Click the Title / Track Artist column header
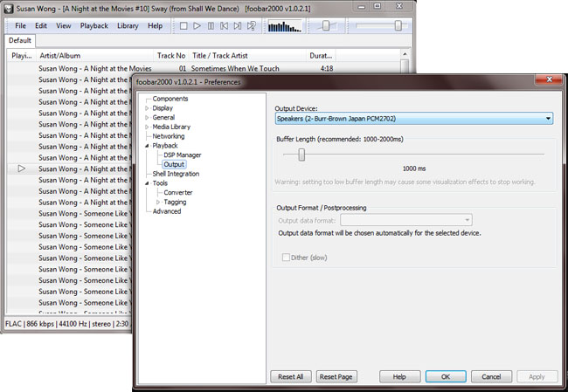This screenshot has height=392, width=568. click(247, 56)
